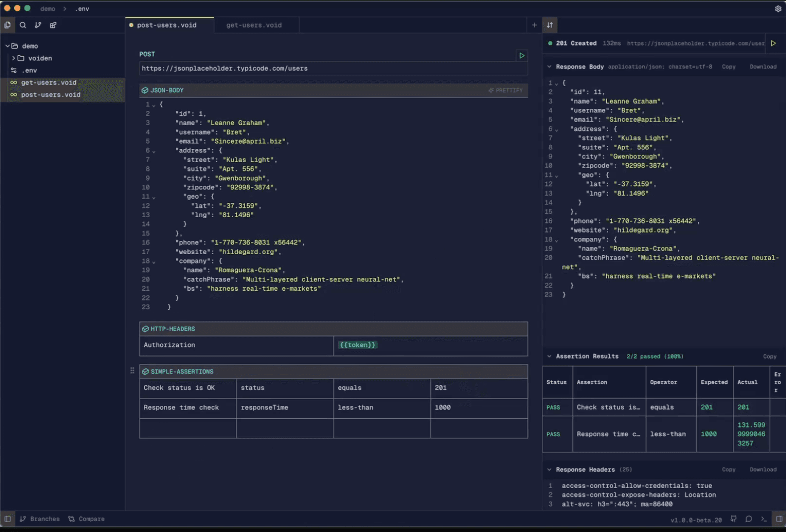The width and height of the screenshot is (786, 532).
Task: Collapse the Response Headers section
Action: pyautogui.click(x=549, y=469)
